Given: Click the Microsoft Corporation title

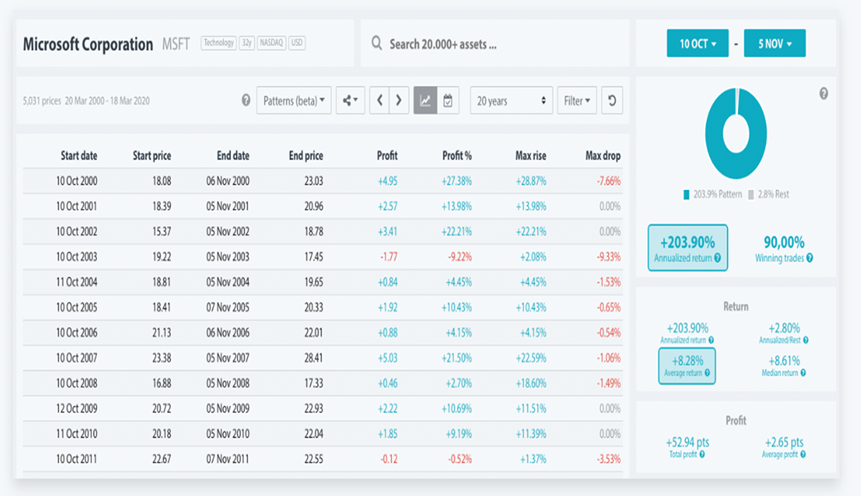Looking at the screenshot, I should tap(88, 44).
